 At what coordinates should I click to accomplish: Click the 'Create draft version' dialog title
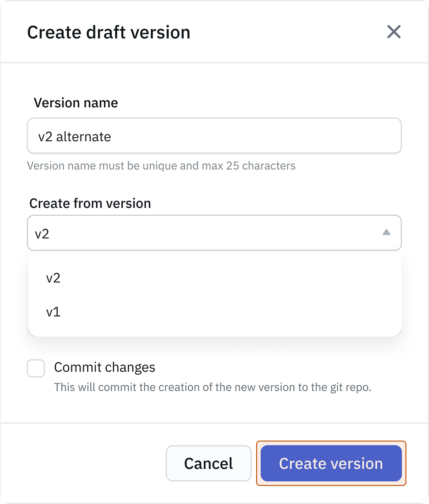[109, 33]
